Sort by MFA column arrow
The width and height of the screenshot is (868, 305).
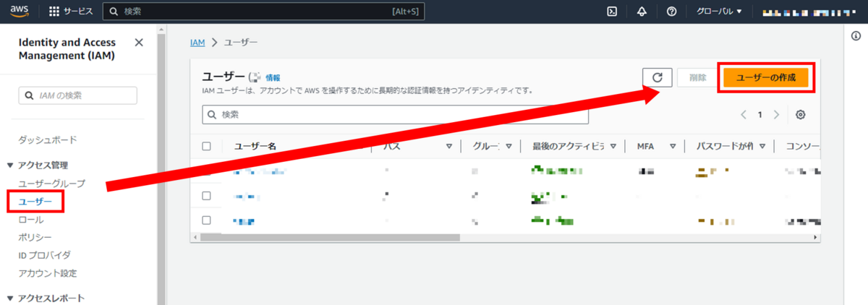coord(673,146)
